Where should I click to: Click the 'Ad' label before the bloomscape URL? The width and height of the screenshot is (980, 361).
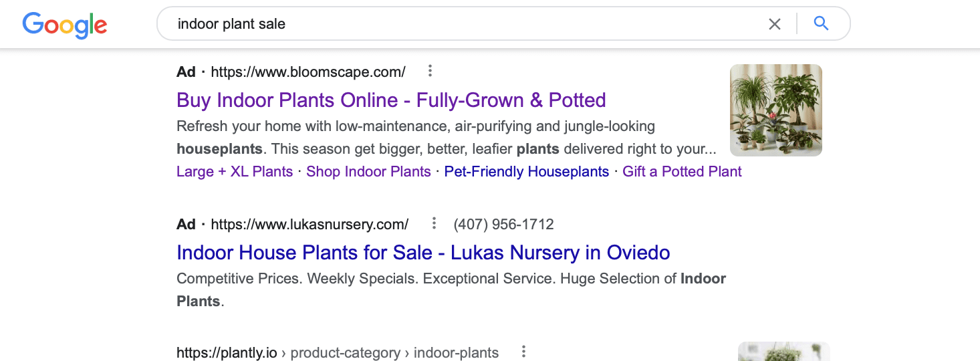click(x=186, y=72)
